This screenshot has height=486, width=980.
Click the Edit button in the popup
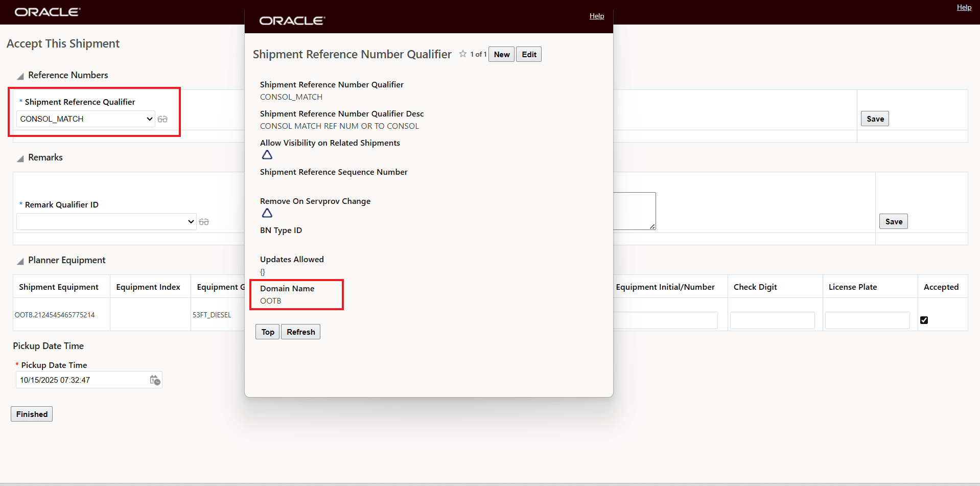point(528,54)
